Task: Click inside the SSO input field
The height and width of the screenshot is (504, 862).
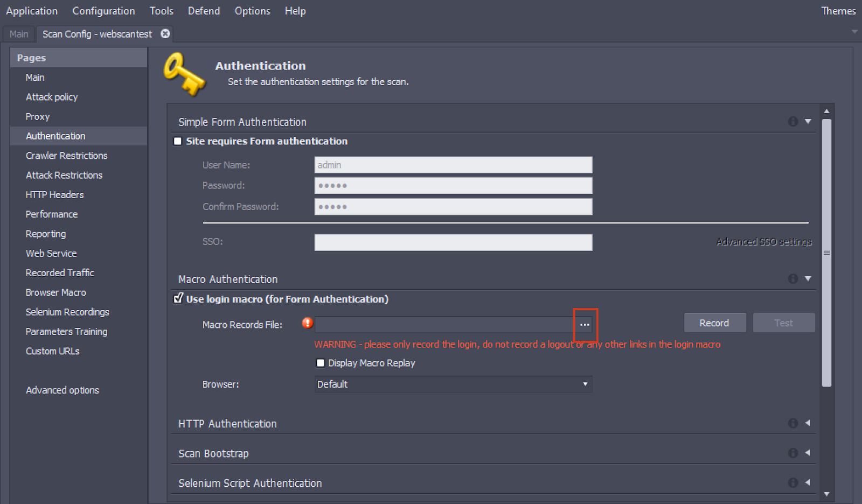Action: (453, 242)
